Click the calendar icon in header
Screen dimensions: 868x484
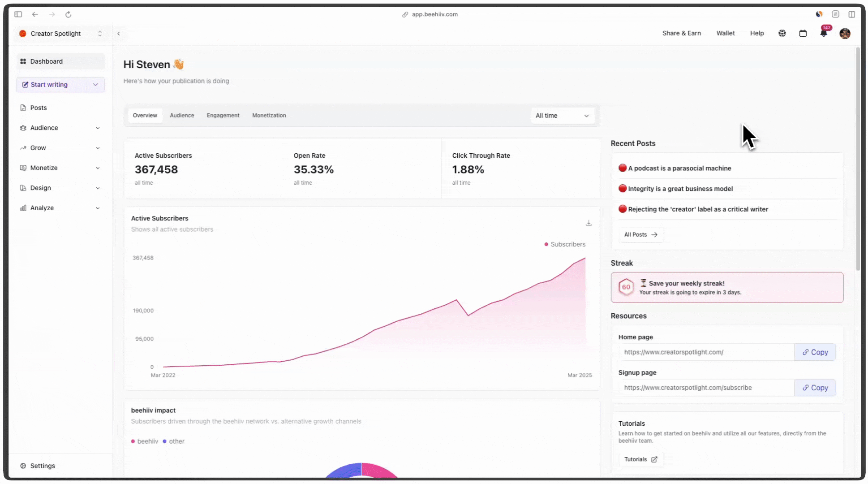[803, 33]
